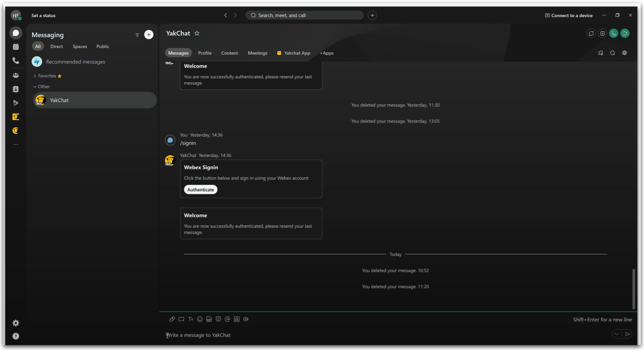Open the round yellow YakChat sidebar icon

coord(15,131)
